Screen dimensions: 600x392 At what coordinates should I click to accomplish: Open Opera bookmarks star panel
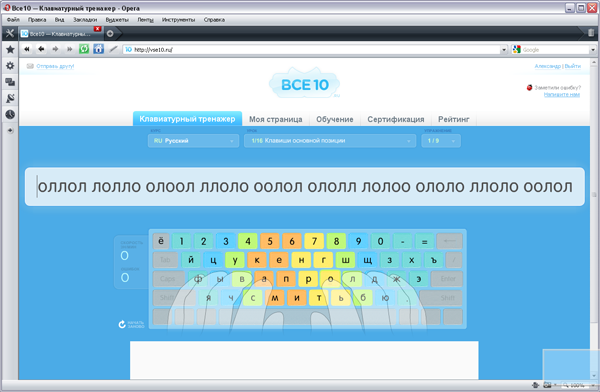pos(10,49)
